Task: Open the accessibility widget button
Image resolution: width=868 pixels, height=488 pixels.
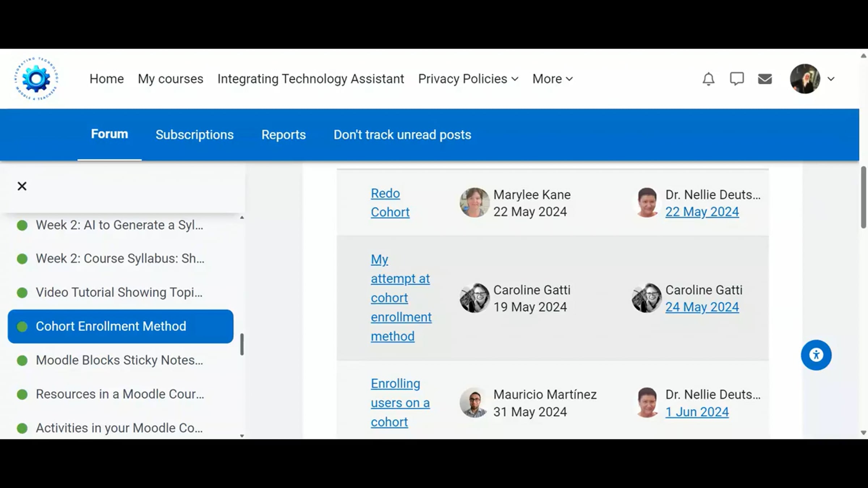Action: (x=816, y=355)
